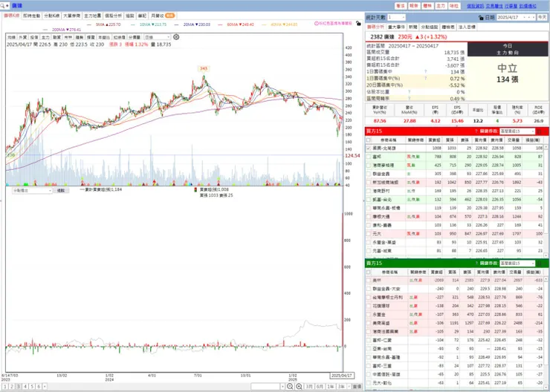Open the 主力地圖 tab
This screenshot has width=550, height=392.
[x=93, y=16]
